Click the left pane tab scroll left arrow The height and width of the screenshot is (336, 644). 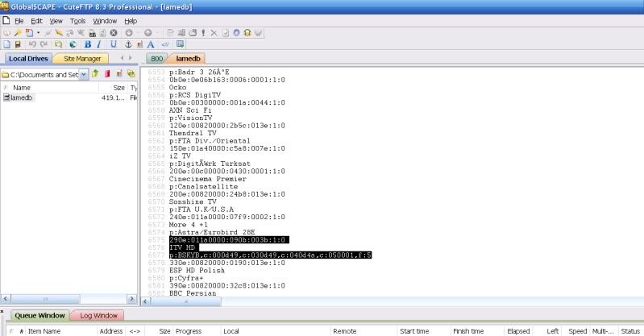tap(122, 58)
